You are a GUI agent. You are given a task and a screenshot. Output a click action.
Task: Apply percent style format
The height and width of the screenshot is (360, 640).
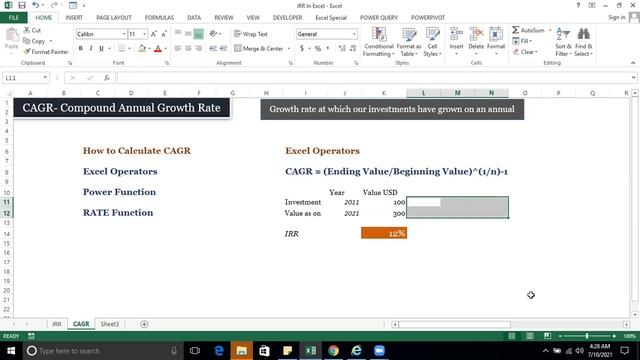(318, 49)
